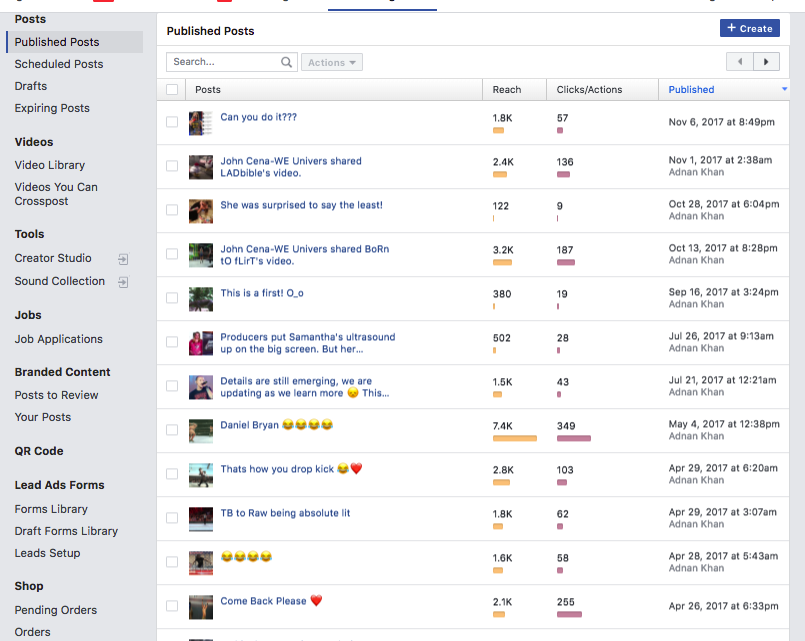Click the '187' clicks value
The height and width of the screenshot is (641, 805).
click(565, 250)
